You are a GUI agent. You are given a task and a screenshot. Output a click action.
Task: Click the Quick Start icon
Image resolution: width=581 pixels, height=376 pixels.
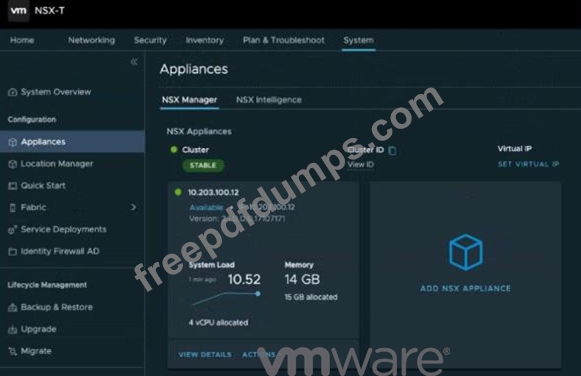click(13, 186)
